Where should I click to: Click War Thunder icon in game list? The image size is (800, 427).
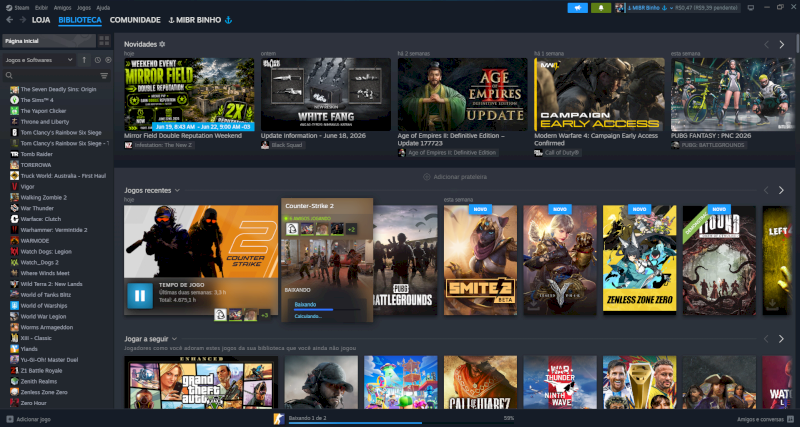click(14, 208)
